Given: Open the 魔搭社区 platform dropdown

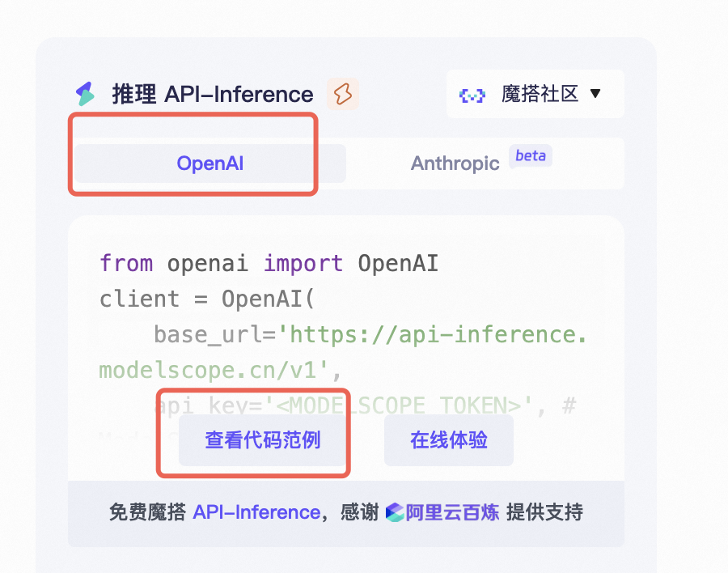Looking at the screenshot, I should [x=535, y=93].
